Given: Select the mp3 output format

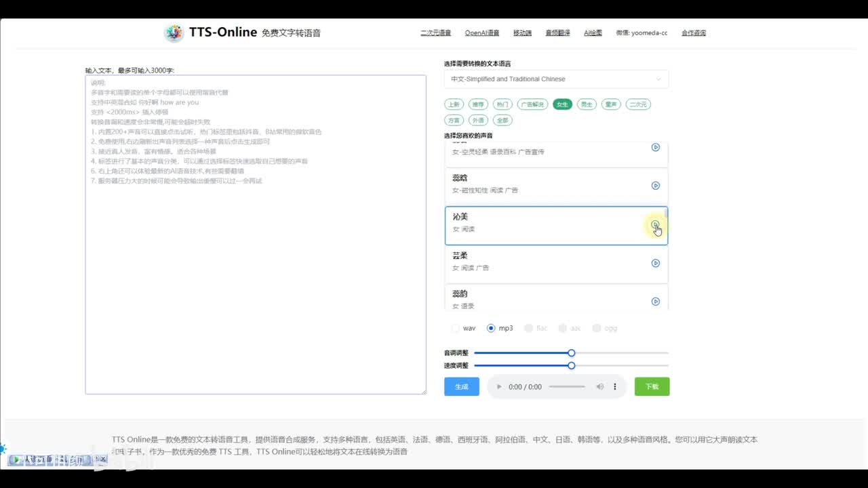Looking at the screenshot, I should point(491,328).
